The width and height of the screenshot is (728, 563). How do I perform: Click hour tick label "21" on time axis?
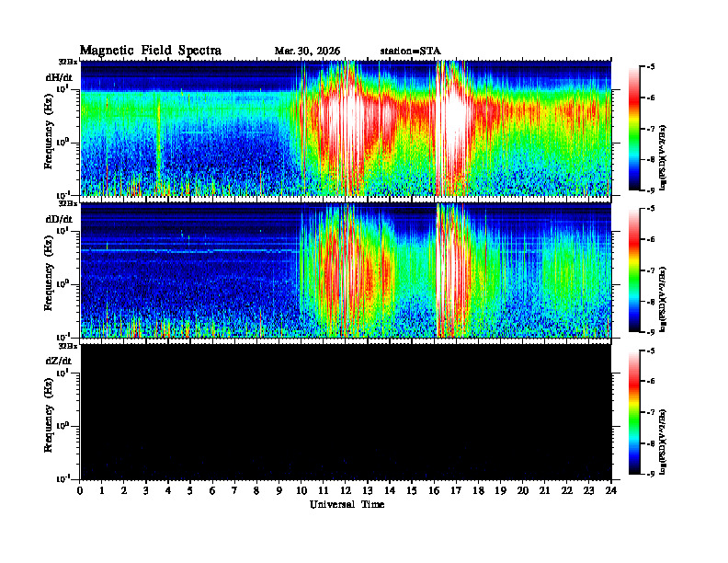[544, 491]
